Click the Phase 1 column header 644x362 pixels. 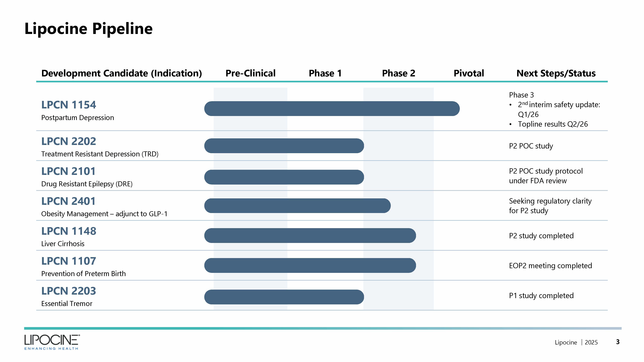pos(325,74)
